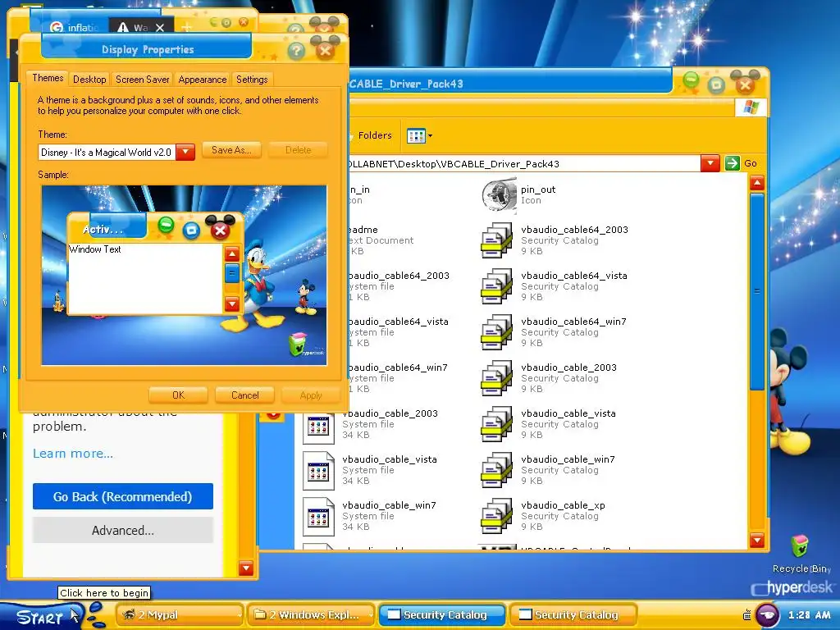Open the Settings tab

click(252, 80)
